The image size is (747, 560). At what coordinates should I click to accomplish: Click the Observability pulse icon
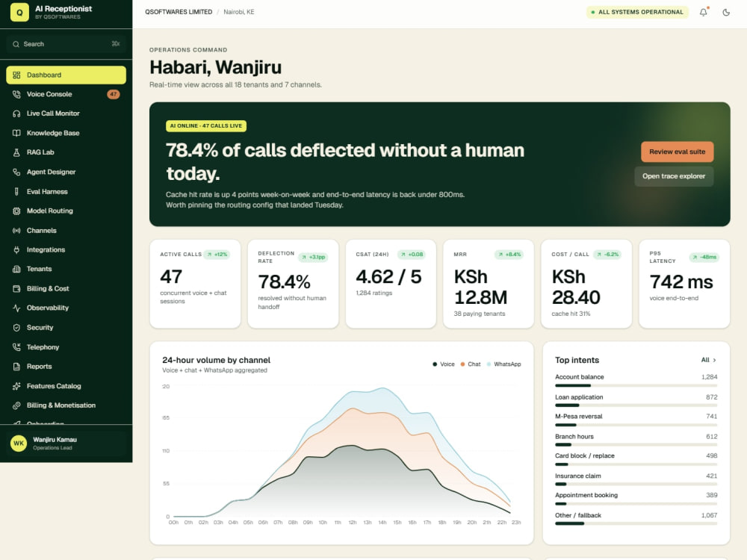[16, 308]
